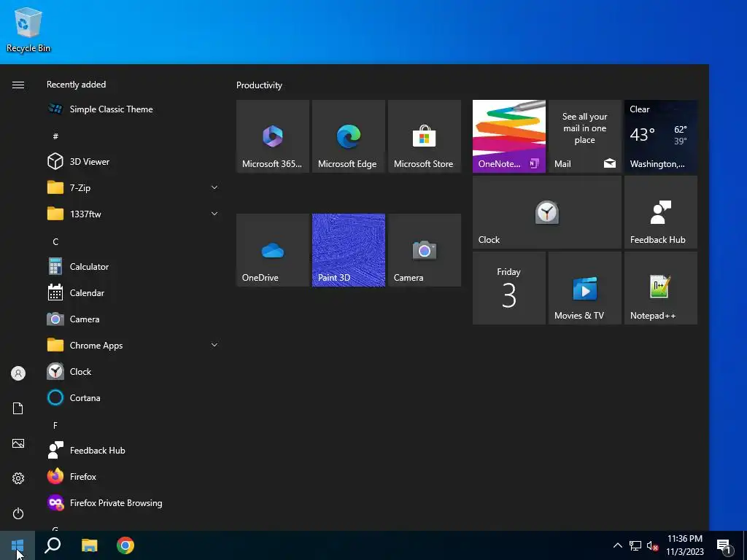747x560 pixels.
Task: Click the F letter header in app list
Action: pos(55,425)
